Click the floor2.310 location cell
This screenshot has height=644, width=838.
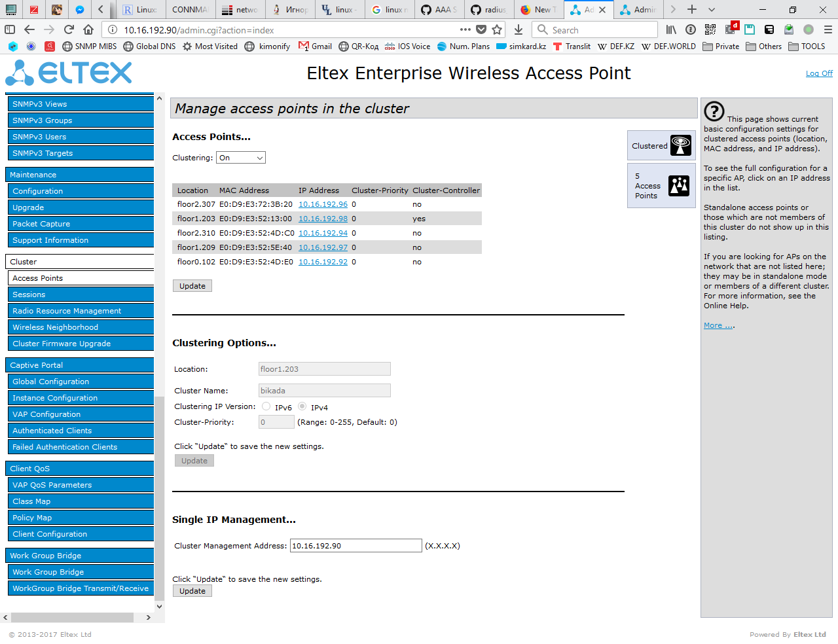pos(196,233)
